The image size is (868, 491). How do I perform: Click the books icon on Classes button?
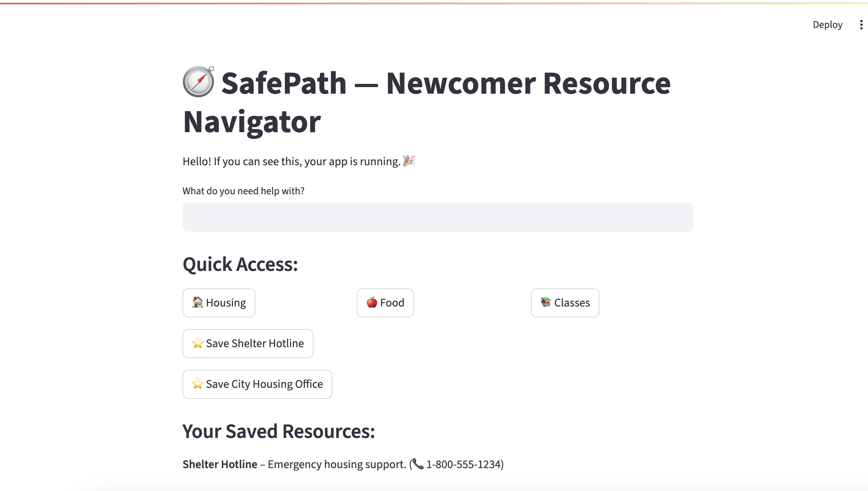[x=546, y=302]
